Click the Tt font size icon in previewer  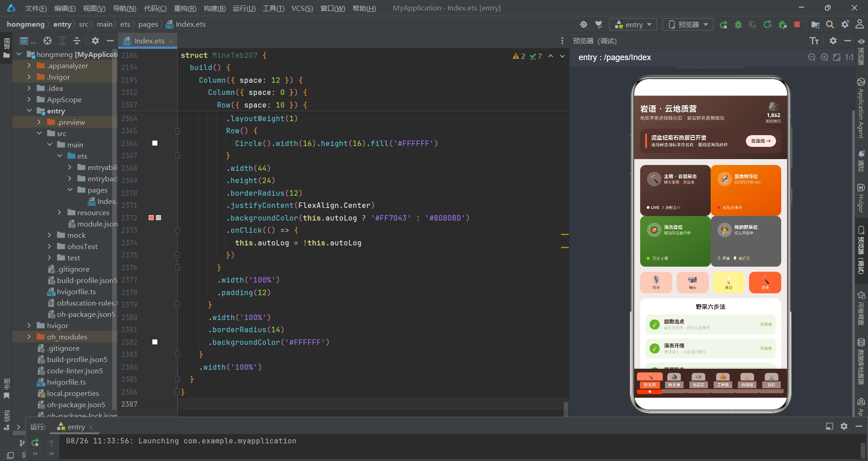click(x=814, y=41)
